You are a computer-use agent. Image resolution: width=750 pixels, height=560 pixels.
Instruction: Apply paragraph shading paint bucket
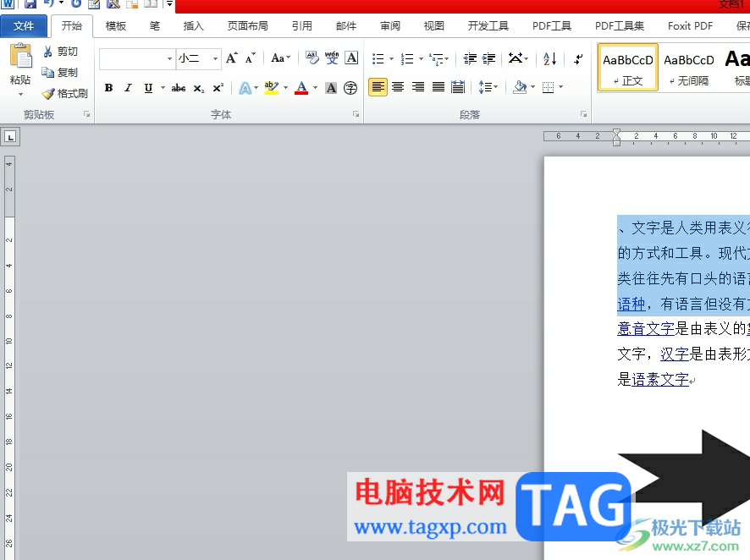[x=520, y=87]
